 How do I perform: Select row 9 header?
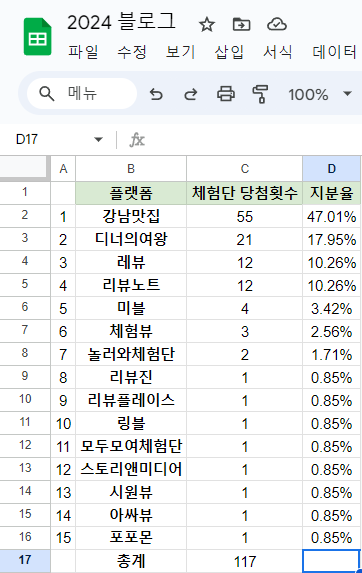click(x=25, y=376)
